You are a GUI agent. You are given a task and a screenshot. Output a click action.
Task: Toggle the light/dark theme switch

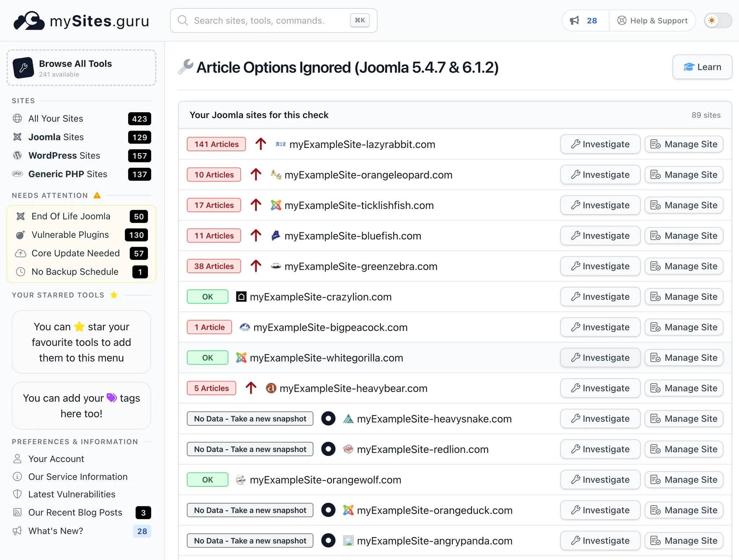[x=718, y=21]
